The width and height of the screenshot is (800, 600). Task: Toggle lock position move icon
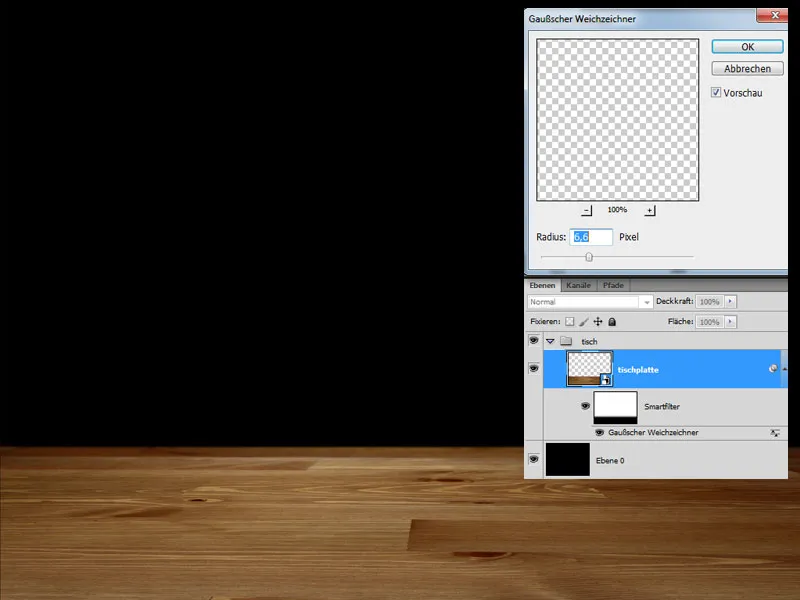[x=598, y=321]
